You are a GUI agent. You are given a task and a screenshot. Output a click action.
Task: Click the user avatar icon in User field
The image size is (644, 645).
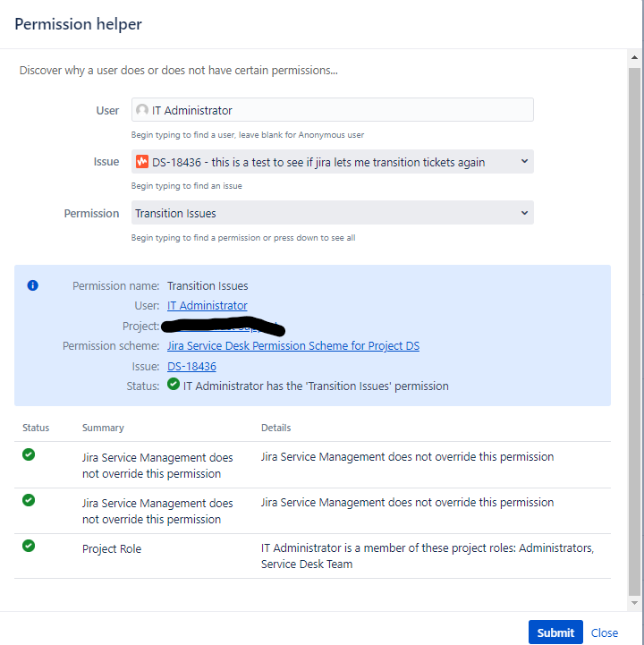(x=142, y=110)
